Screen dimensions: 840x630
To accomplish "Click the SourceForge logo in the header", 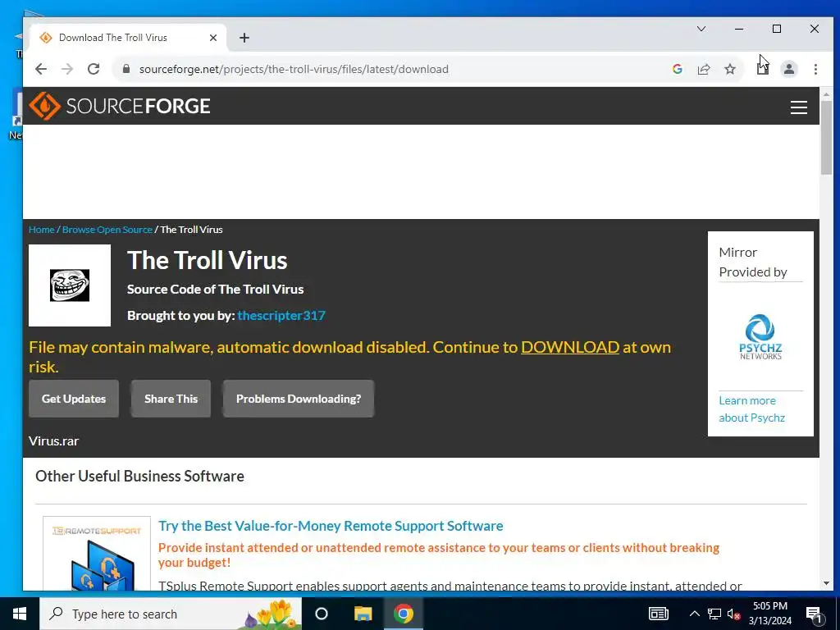I will click(120, 106).
